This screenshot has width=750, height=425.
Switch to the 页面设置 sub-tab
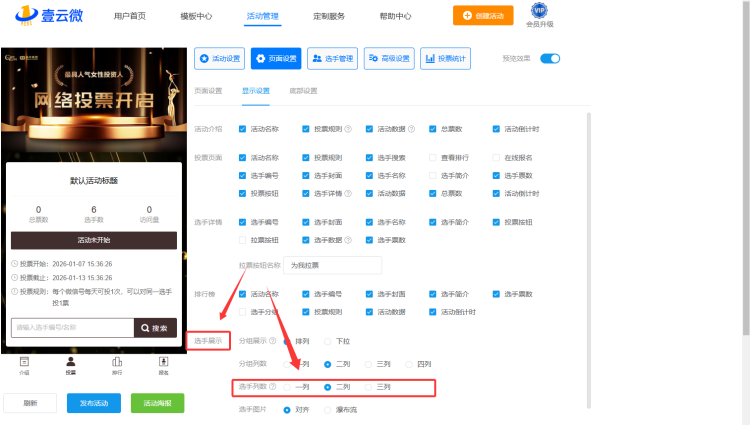click(x=208, y=91)
